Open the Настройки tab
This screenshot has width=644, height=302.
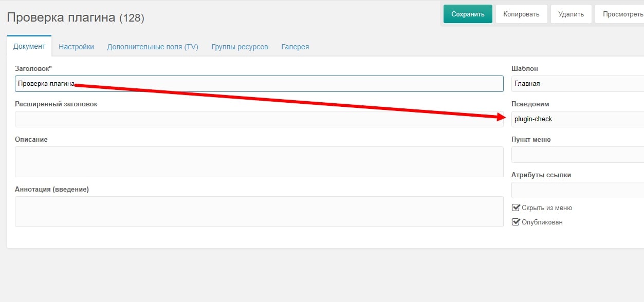[x=76, y=47]
